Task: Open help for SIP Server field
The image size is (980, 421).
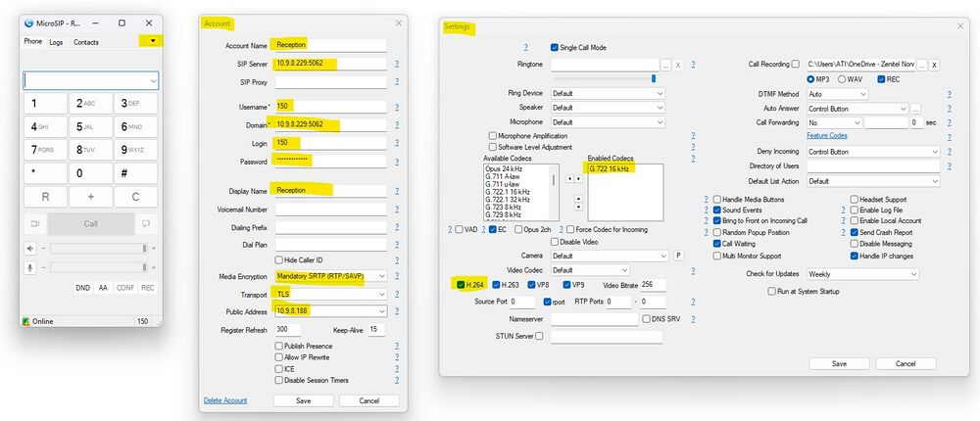Action: point(397,64)
